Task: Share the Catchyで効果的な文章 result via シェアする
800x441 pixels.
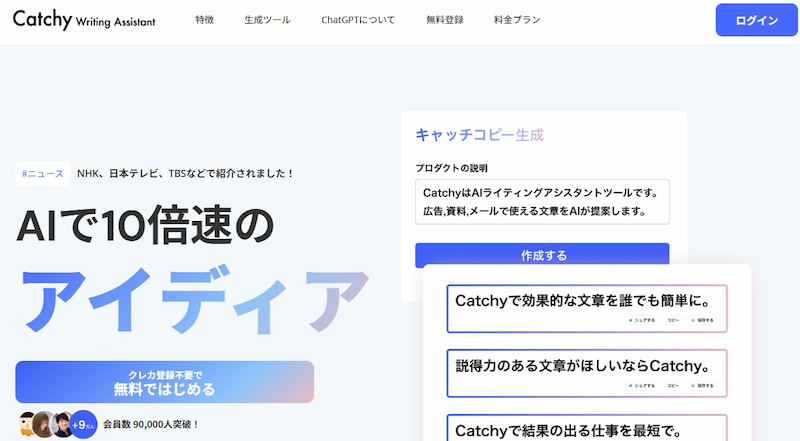Action: (642, 320)
